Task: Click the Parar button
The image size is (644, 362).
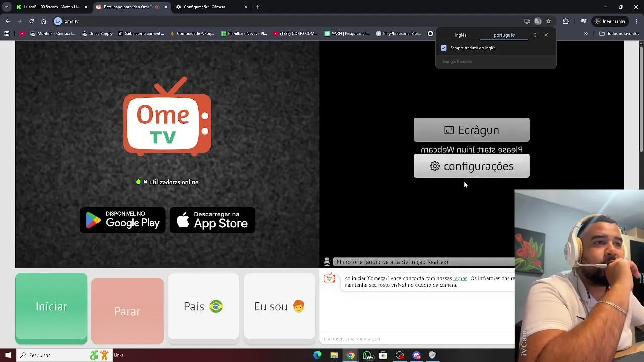Action: [x=127, y=311]
